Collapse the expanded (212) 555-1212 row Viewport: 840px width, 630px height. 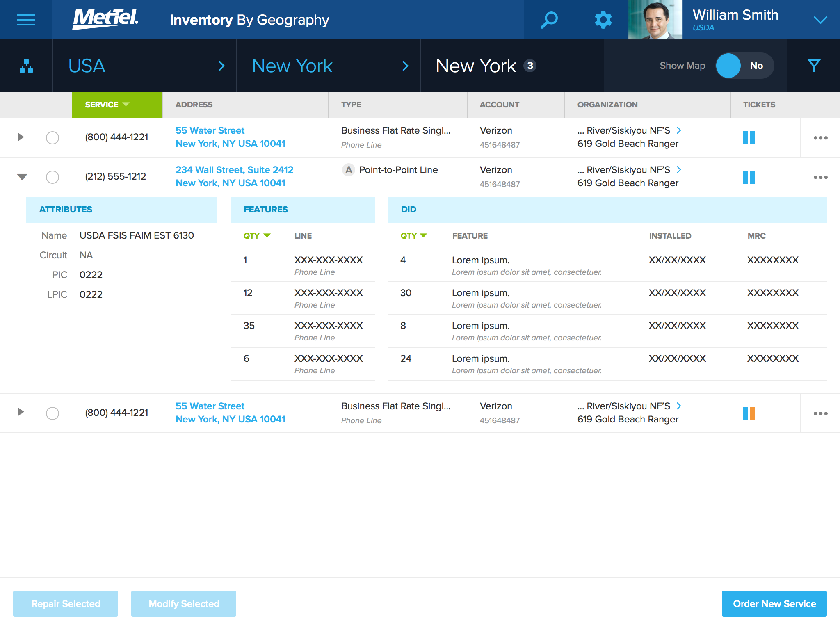coord(22,177)
